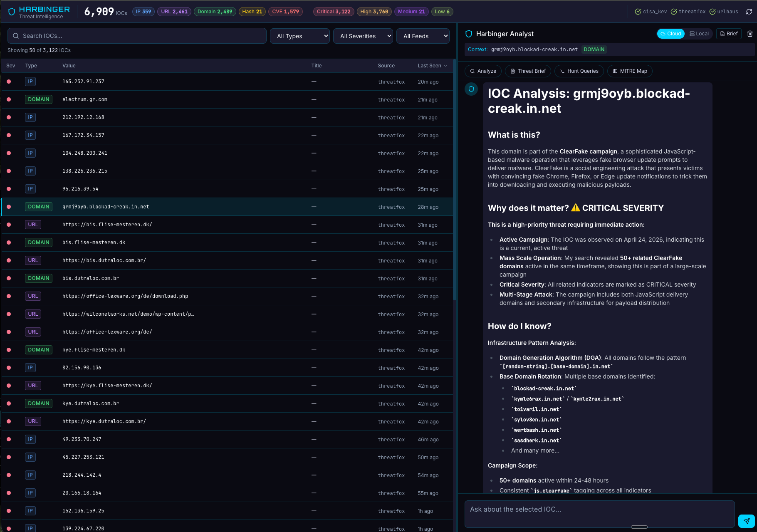Click IP badge for 212.192.12.168

pyautogui.click(x=30, y=117)
